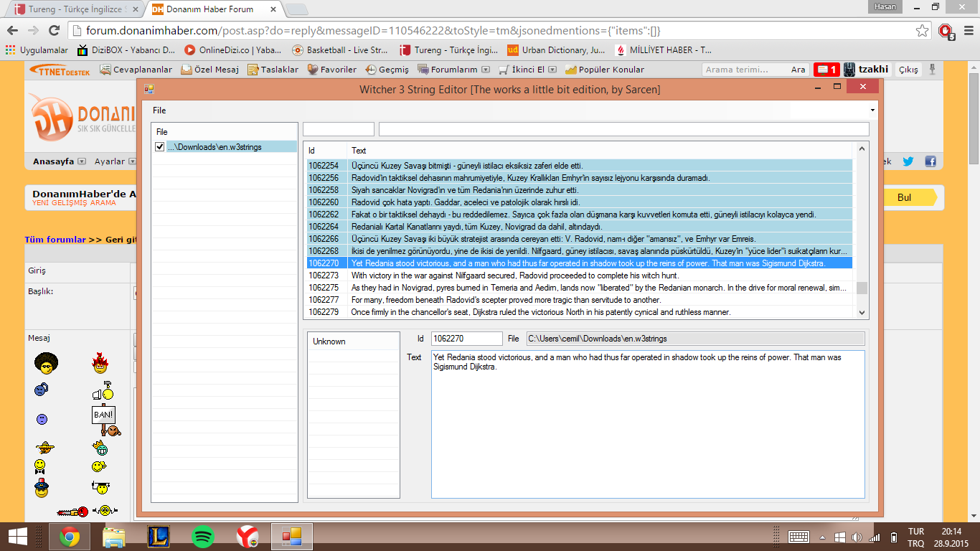This screenshot has height=551, width=980.
Task: Click the Chrome address bar
Action: [495, 31]
